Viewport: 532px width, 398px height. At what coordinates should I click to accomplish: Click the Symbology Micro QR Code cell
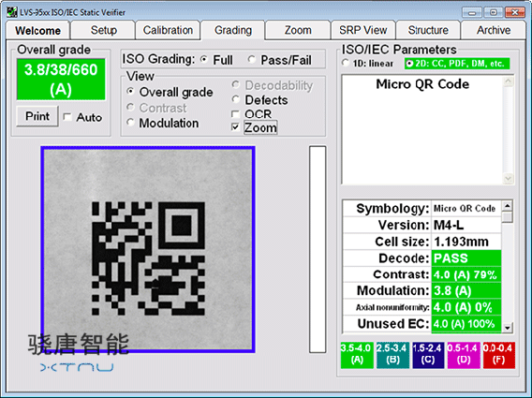pos(466,208)
